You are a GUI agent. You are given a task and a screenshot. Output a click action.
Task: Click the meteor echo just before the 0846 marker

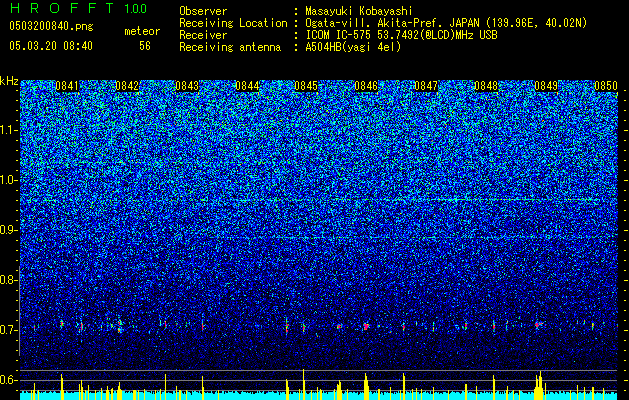[x=366, y=327]
